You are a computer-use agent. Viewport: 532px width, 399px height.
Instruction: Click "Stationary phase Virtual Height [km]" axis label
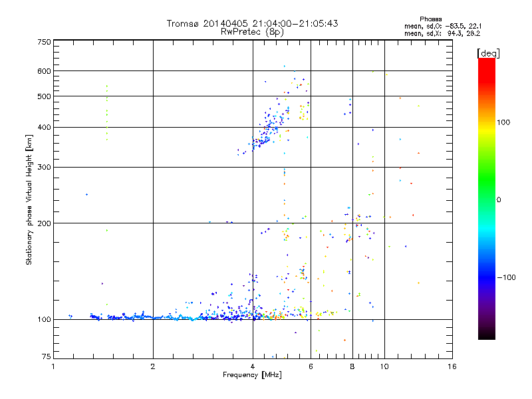29,200
